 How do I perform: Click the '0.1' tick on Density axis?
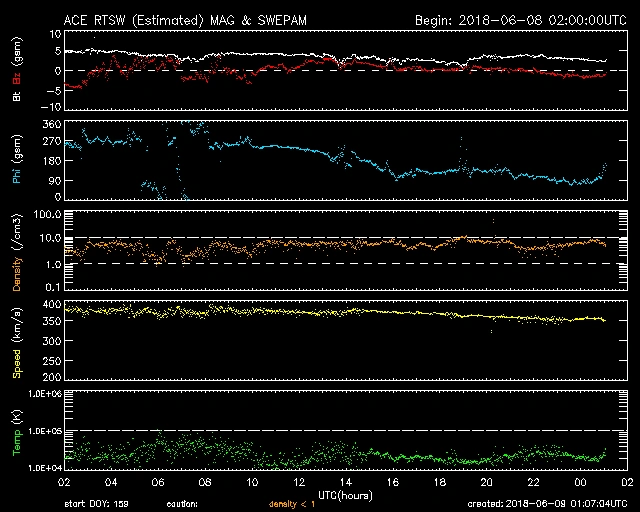(x=53, y=287)
